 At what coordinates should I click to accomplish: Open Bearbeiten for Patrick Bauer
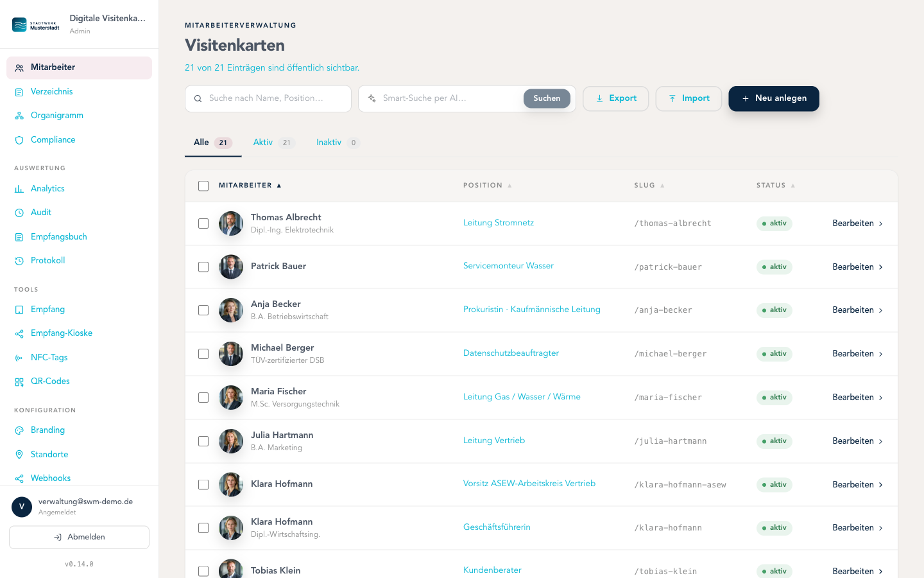[857, 267]
